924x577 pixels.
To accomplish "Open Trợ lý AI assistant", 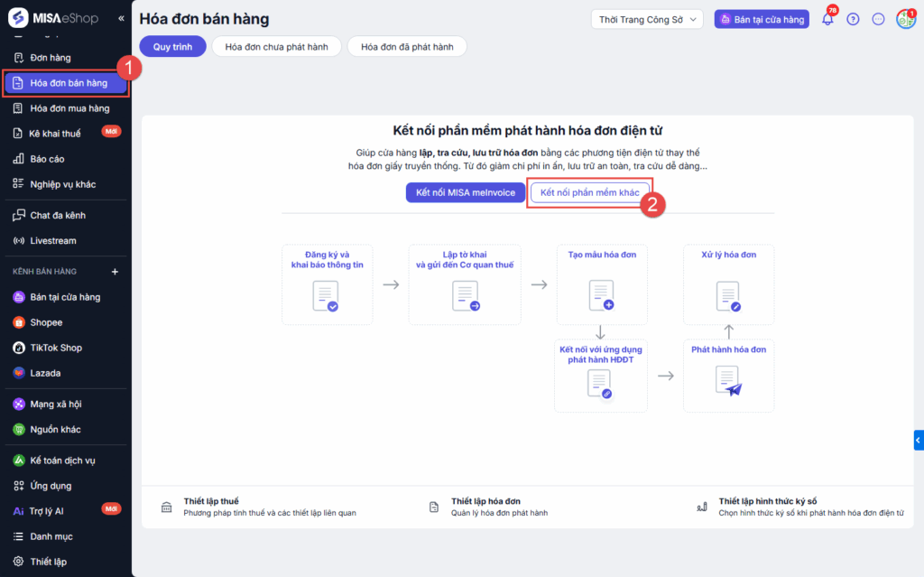I will [x=47, y=511].
